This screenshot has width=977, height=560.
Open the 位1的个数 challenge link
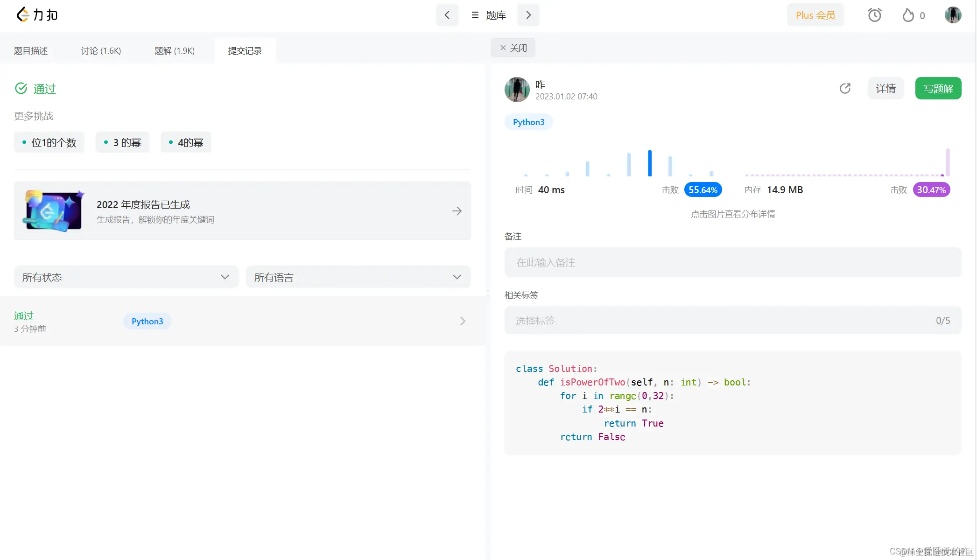pos(49,142)
